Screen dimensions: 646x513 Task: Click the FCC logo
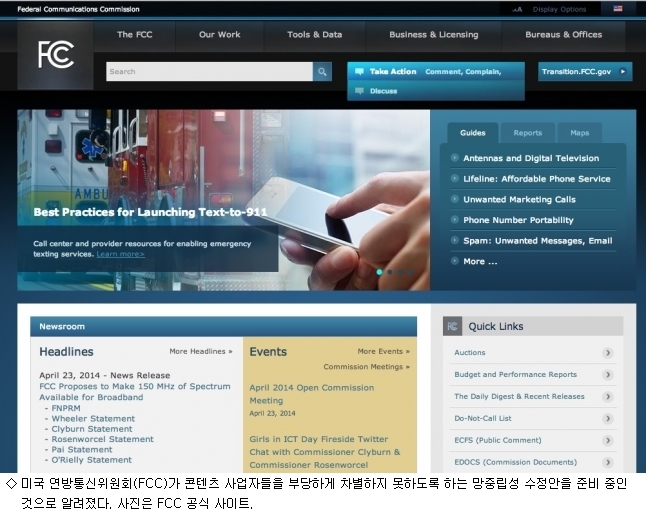tap(55, 55)
